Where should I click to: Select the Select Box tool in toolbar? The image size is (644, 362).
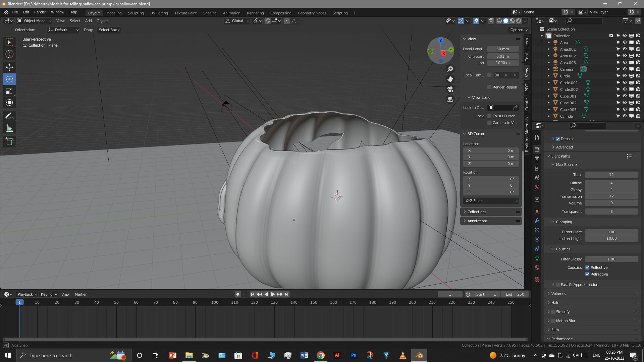coord(9,42)
